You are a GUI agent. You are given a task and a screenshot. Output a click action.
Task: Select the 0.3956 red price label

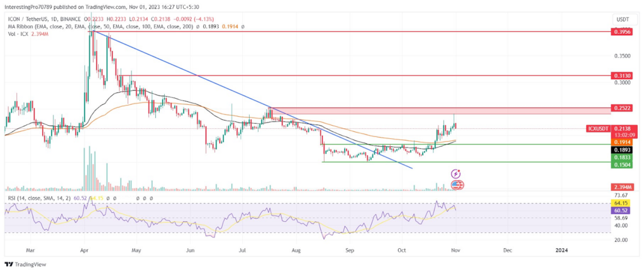pos(621,31)
